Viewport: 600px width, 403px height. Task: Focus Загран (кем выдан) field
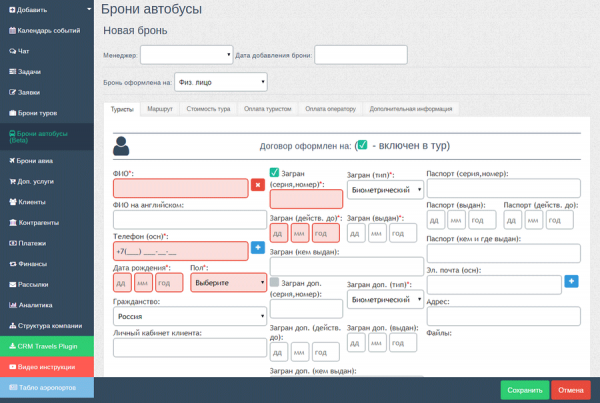[x=347, y=267]
